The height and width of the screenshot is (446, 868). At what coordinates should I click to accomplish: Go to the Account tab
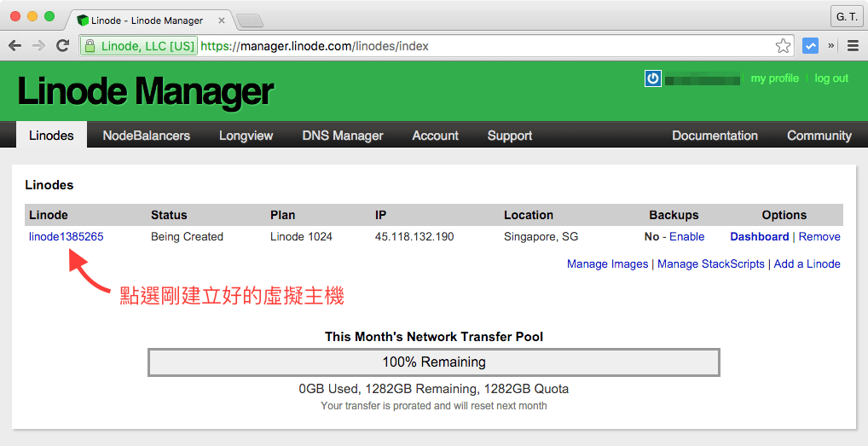click(x=435, y=136)
